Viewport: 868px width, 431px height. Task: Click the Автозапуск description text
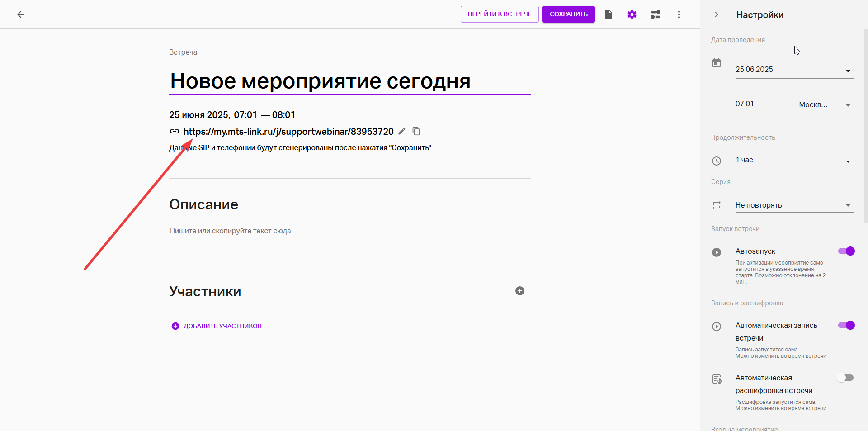point(781,272)
